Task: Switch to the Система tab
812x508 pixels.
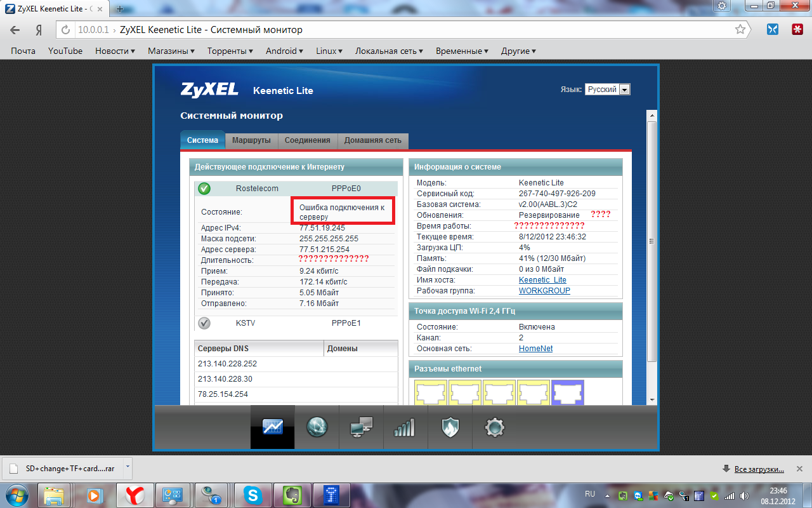Action: pos(202,140)
